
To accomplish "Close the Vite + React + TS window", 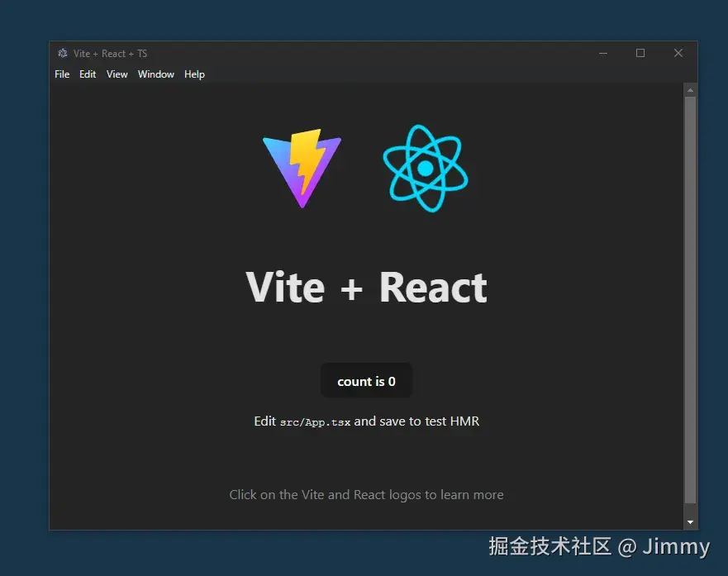I will point(678,54).
